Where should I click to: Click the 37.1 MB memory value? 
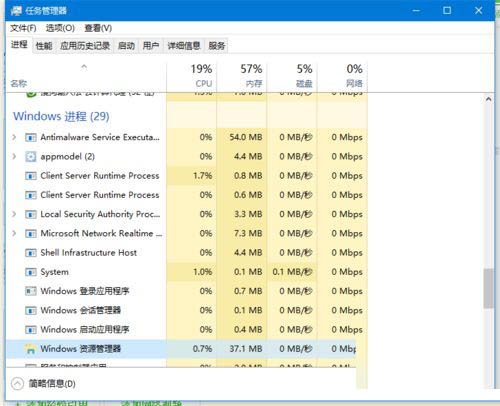click(x=246, y=349)
